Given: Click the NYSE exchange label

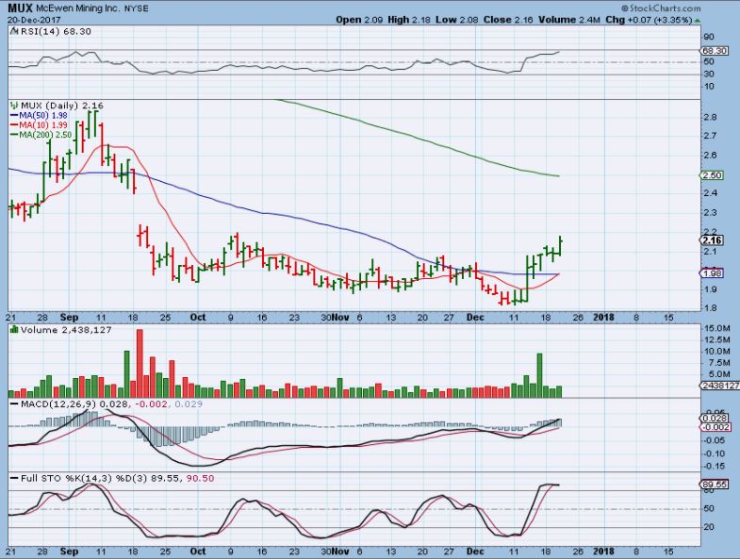Looking at the screenshot, I should point(138,8).
